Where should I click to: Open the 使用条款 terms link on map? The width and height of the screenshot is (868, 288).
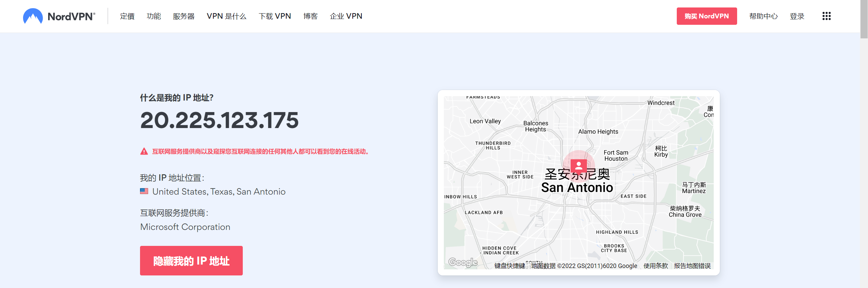pyautogui.click(x=655, y=266)
